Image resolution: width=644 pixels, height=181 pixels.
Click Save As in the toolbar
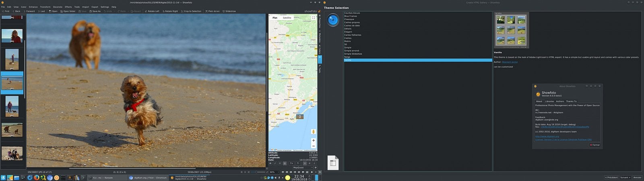[95, 11]
